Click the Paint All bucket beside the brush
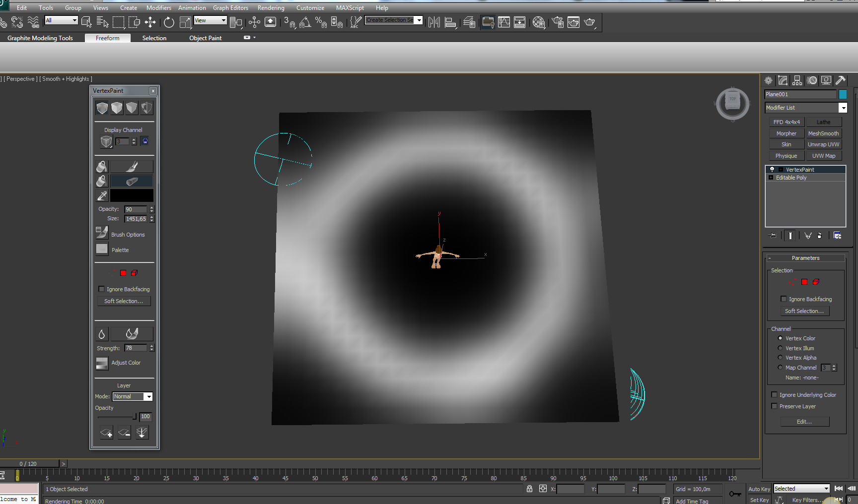858x504 pixels. pyautogui.click(x=102, y=166)
